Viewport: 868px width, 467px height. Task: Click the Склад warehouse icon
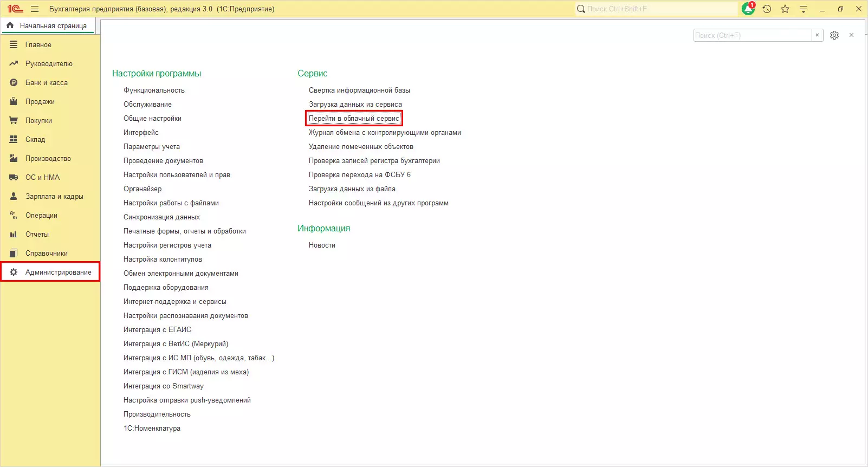pos(14,139)
